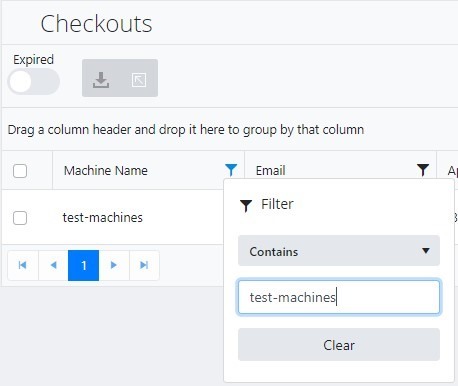Screen dimensions: 458x386
Task: Click the test-machines cell
Action: (103, 218)
